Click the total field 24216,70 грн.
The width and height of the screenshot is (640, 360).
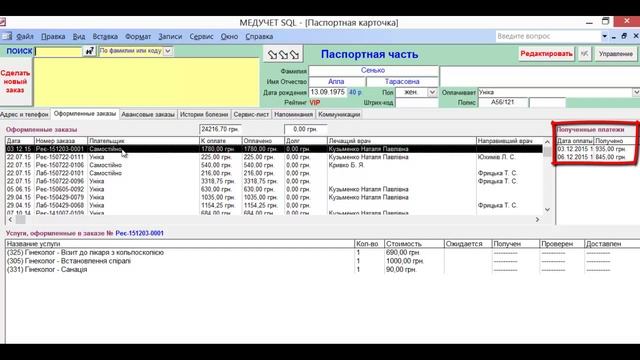tap(220, 129)
